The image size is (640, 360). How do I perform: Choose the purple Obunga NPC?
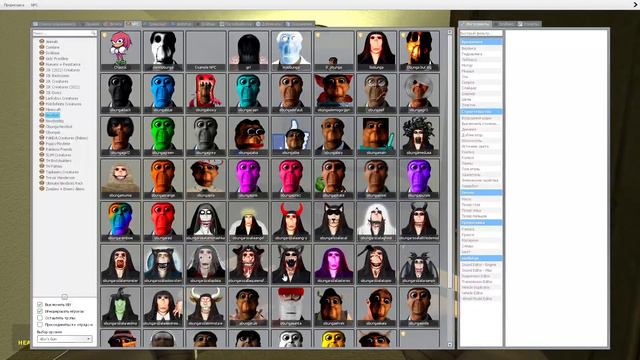coord(419,179)
